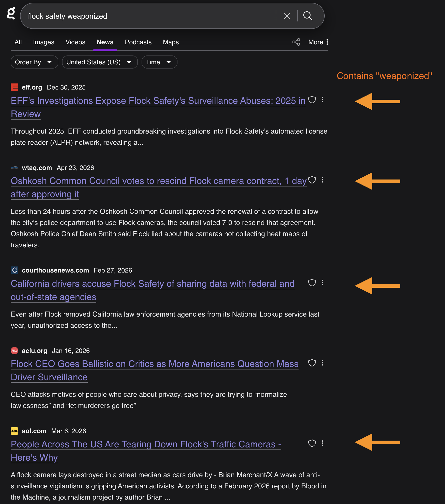The image size is (445, 504).
Task: Switch to the Images tab
Action: click(44, 42)
